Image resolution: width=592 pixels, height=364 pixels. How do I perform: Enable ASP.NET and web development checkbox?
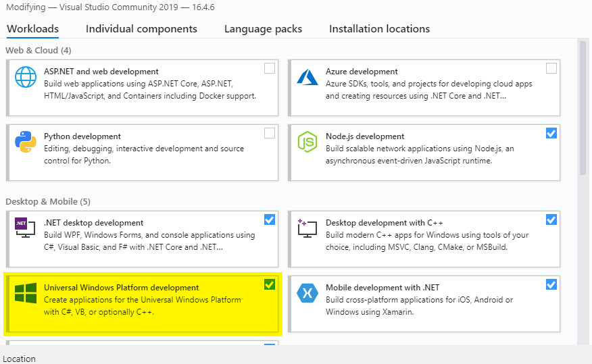(x=270, y=68)
